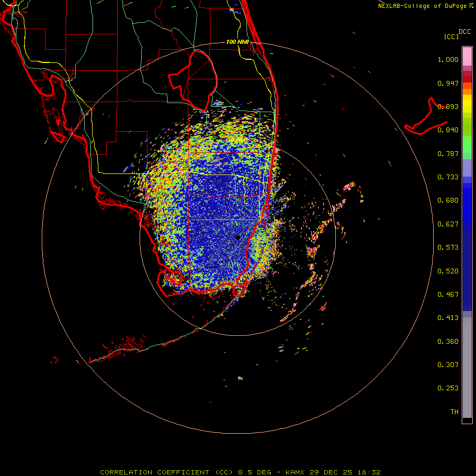This screenshot has height=476, width=476.
Task: Select the 0.253 scale value
Action: pyautogui.click(x=448, y=388)
